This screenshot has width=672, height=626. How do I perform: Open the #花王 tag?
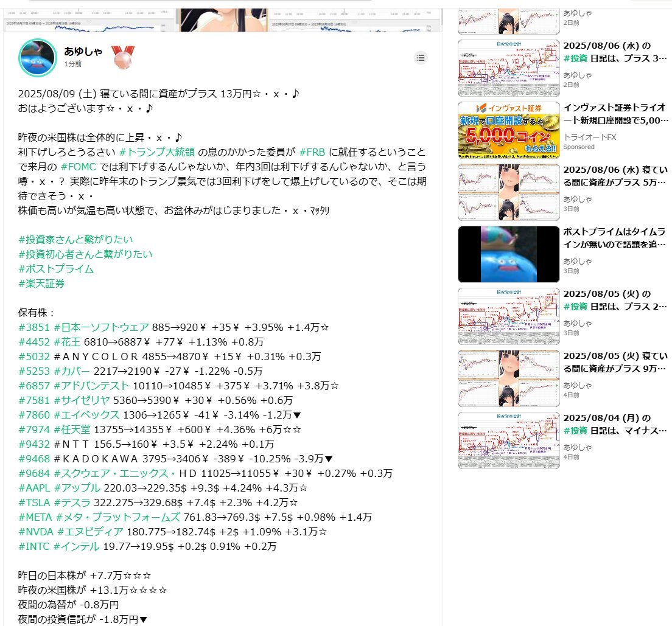tap(68, 342)
